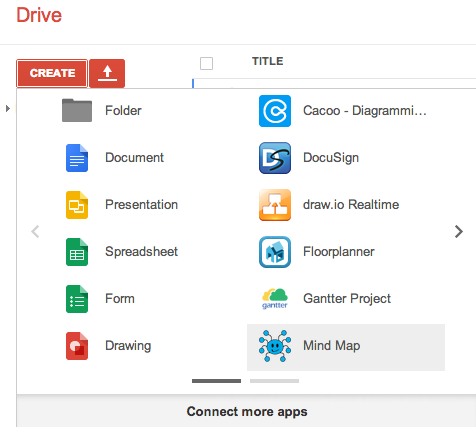Screen dimensions: 476x427
Task: Open Connect more apps
Action: (247, 411)
